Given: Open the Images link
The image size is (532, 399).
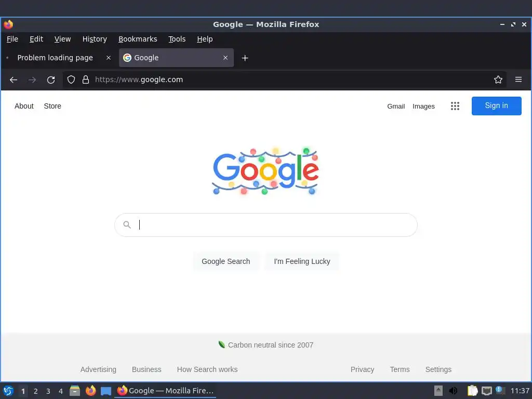Looking at the screenshot, I should pos(423,106).
